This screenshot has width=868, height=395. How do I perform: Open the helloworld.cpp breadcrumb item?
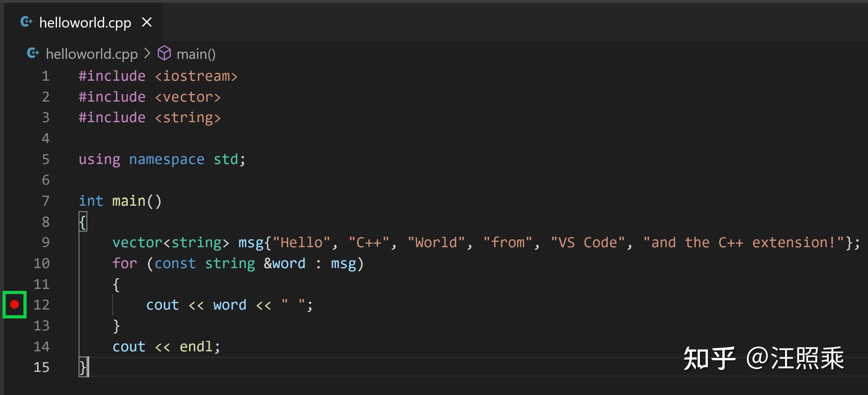coord(92,54)
